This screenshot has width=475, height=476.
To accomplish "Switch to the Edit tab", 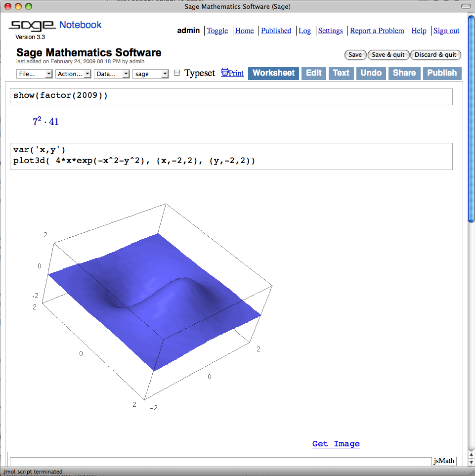I will (x=313, y=74).
